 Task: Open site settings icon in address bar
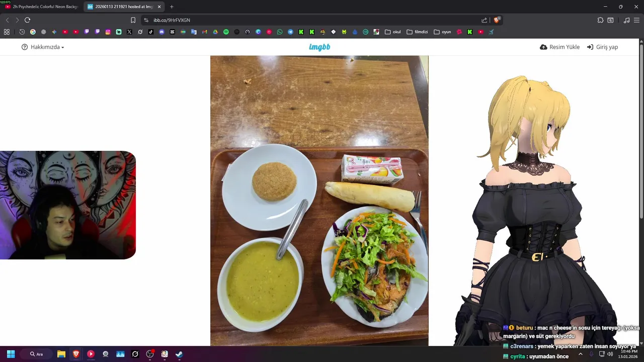point(146,20)
